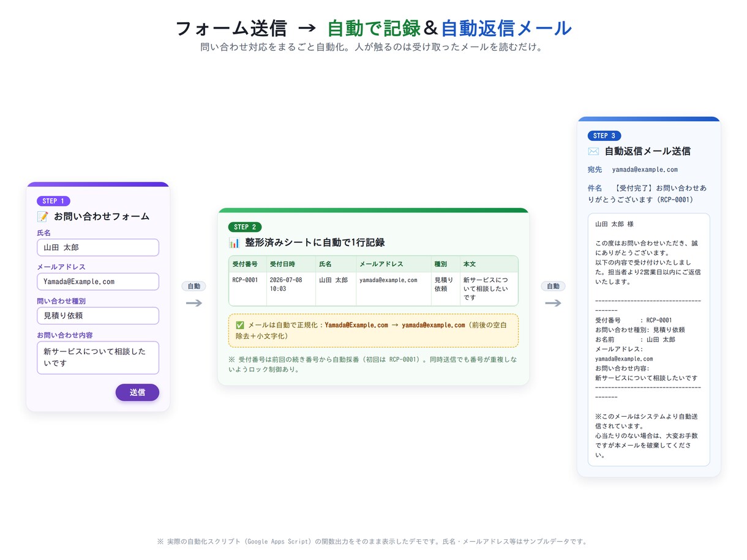Click the green checkmark icon in the normalization note
This screenshot has width=747, height=560.
[240, 325]
